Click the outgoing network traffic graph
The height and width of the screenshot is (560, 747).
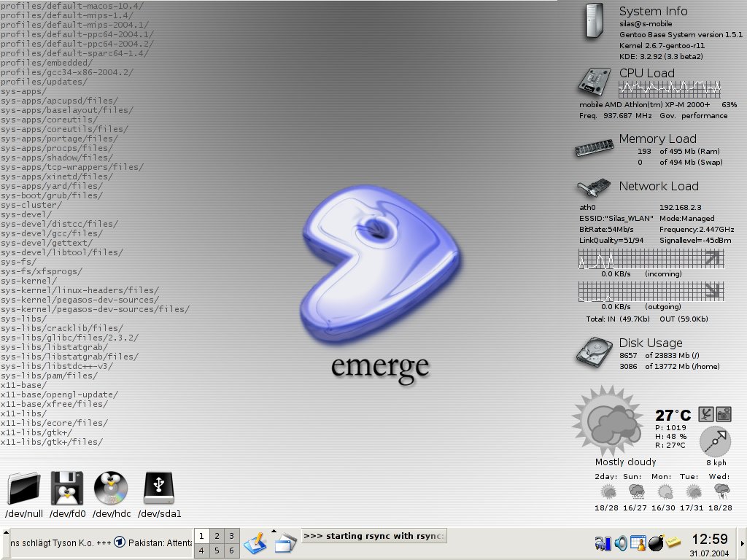651,292
